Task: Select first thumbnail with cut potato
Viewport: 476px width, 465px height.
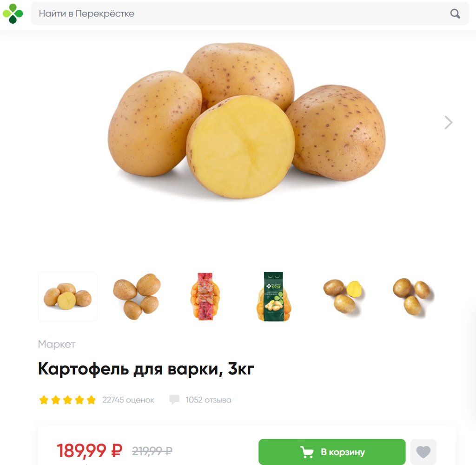Action: click(68, 297)
